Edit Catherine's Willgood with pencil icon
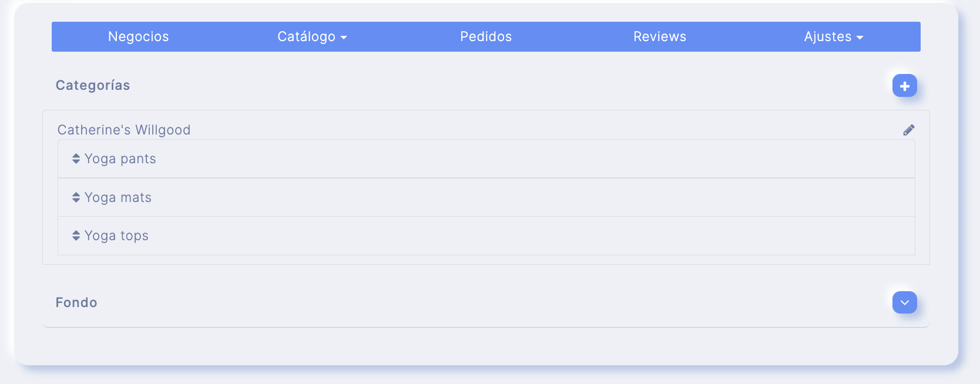This screenshot has height=384, width=980. [x=908, y=130]
